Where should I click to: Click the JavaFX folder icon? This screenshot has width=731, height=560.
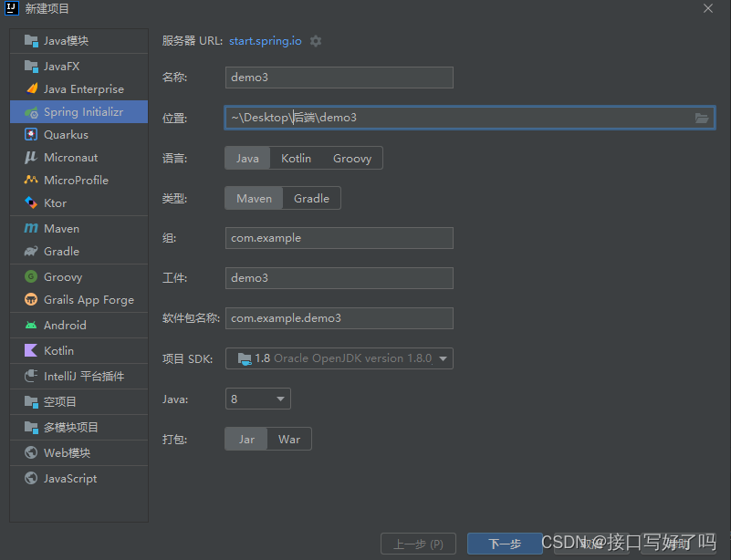31,67
